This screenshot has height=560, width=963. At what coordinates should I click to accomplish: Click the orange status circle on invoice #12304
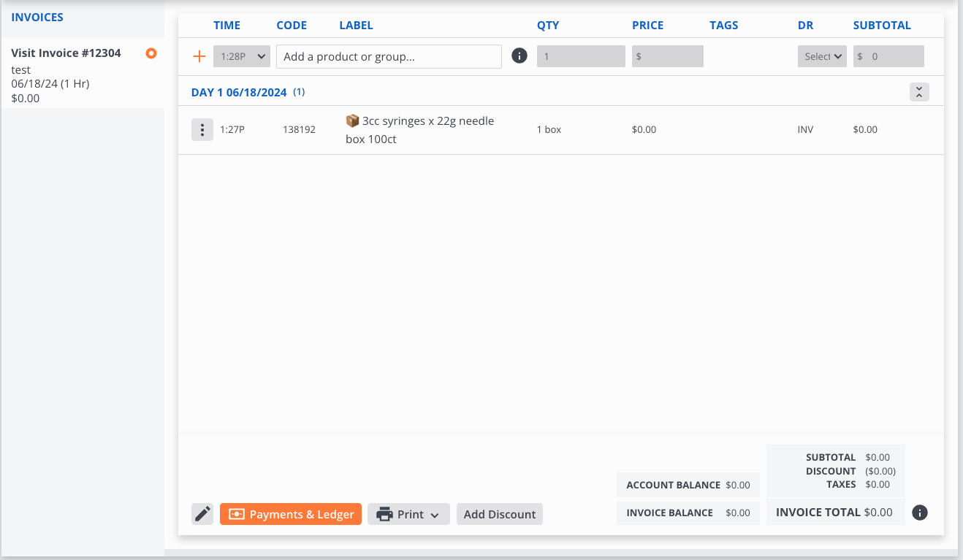click(x=151, y=53)
